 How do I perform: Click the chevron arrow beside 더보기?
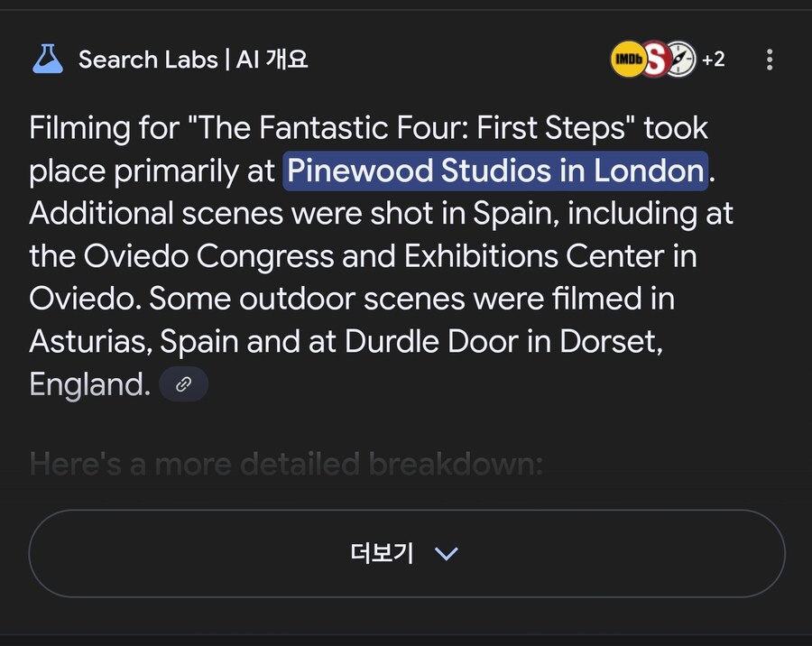tap(447, 554)
